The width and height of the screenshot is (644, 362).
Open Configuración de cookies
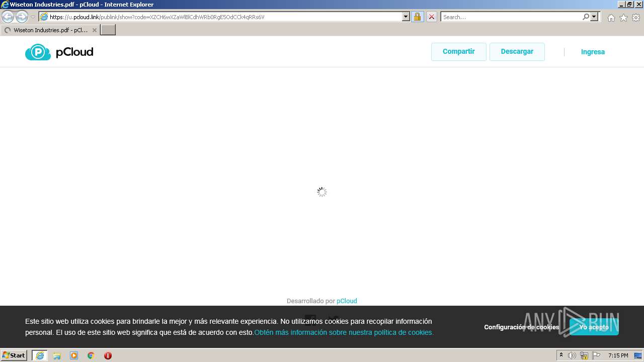pos(521,327)
